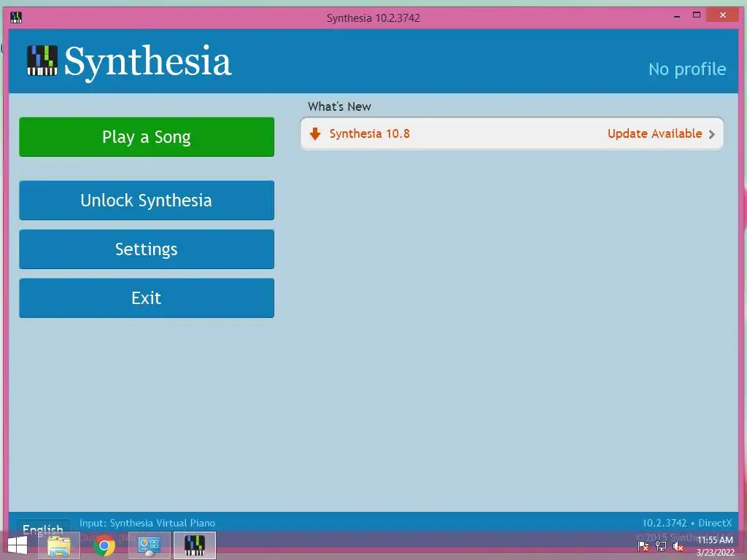Launch Google Chrome from the taskbar

click(x=104, y=545)
